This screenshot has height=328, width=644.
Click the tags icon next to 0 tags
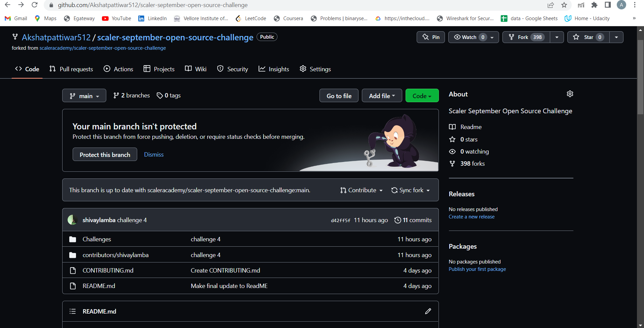pyautogui.click(x=160, y=95)
